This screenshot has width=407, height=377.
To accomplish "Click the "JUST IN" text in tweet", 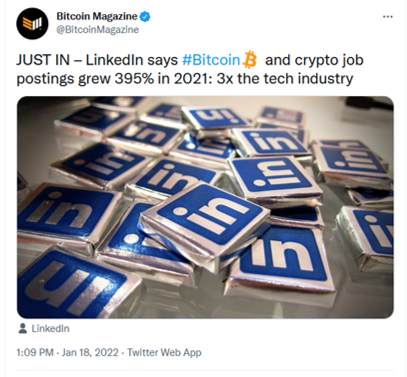I will tap(43, 60).
